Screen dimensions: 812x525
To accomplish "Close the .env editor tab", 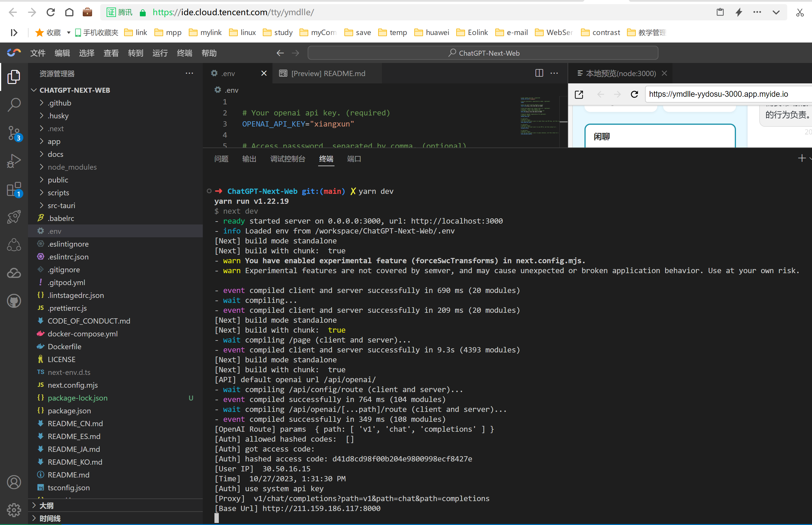I will pos(264,73).
